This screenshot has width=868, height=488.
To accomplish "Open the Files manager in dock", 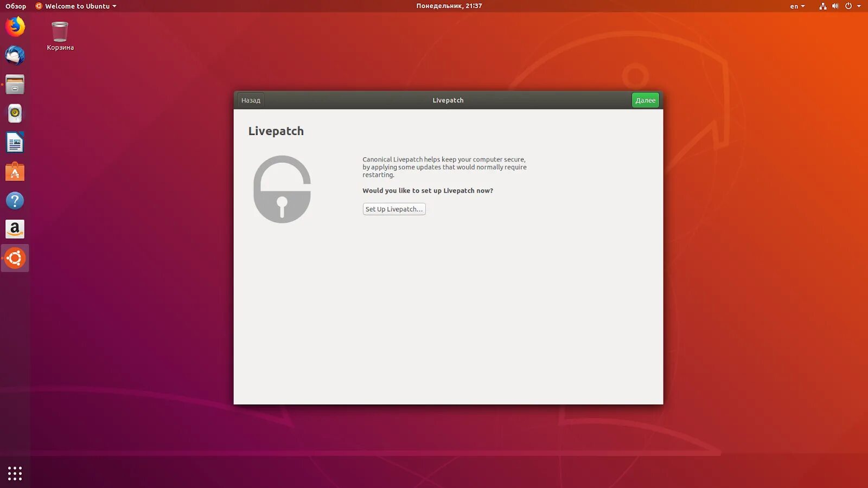I will 15,85.
